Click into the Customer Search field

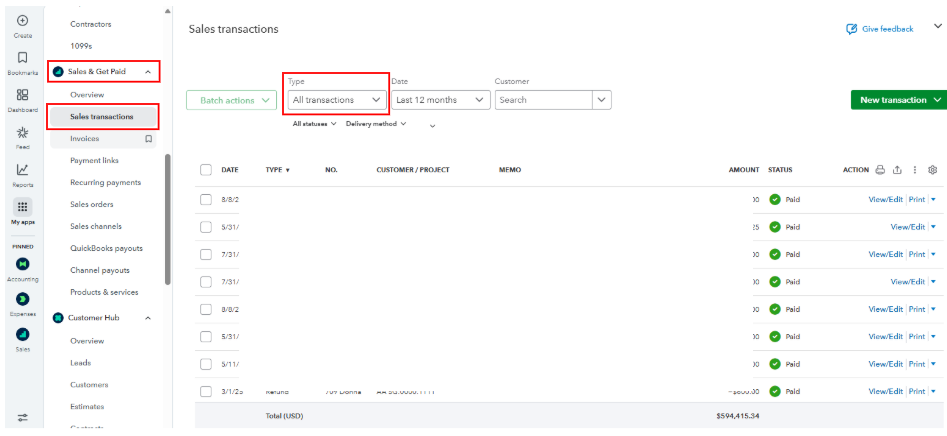pos(544,100)
